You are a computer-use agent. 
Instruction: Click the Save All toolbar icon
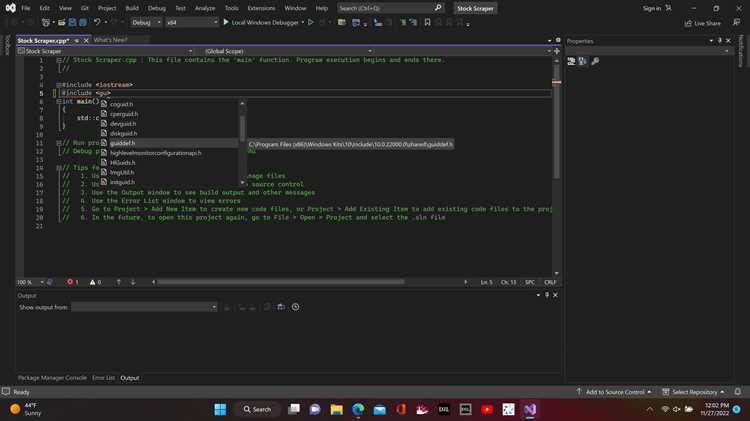point(83,22)
